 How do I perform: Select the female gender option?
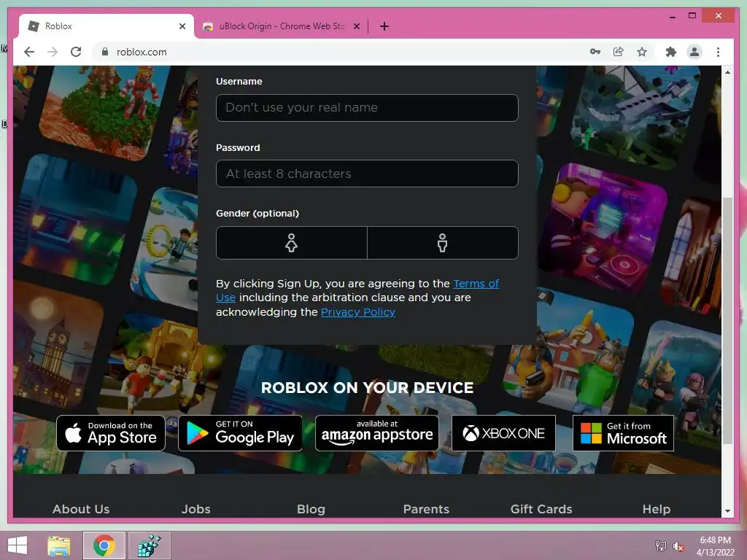click(292, 243)
